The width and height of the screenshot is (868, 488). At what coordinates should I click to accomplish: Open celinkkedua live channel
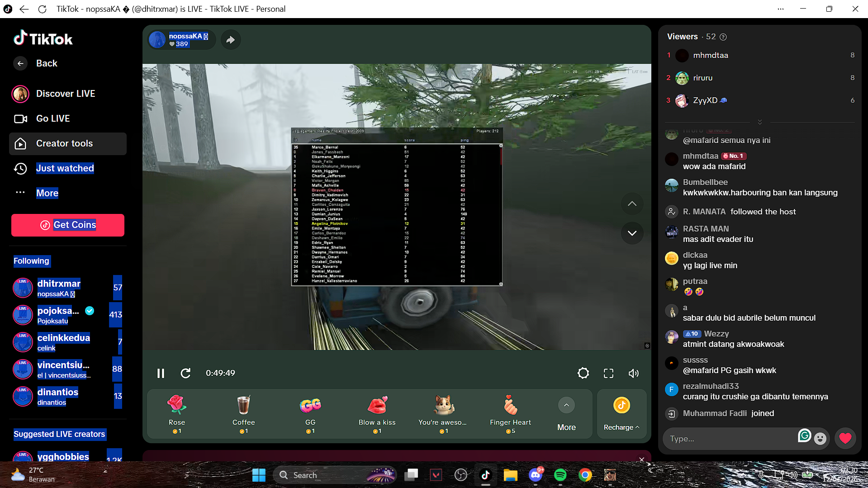tap(68, 342)
